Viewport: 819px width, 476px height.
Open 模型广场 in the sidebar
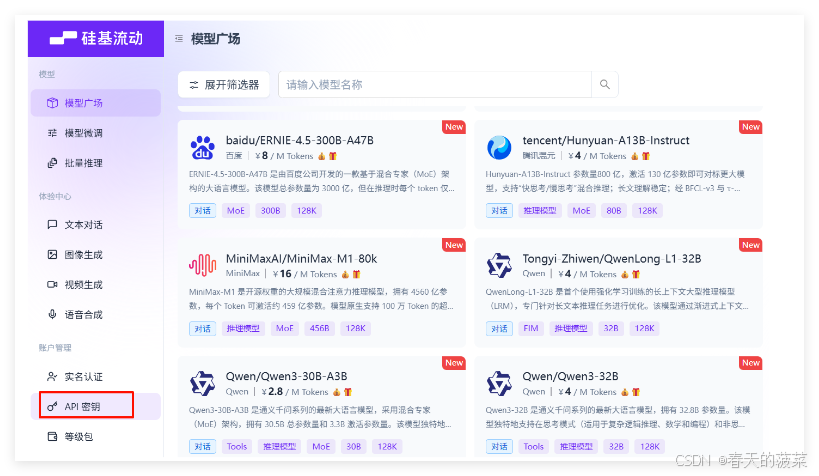(x=96, y=103)
